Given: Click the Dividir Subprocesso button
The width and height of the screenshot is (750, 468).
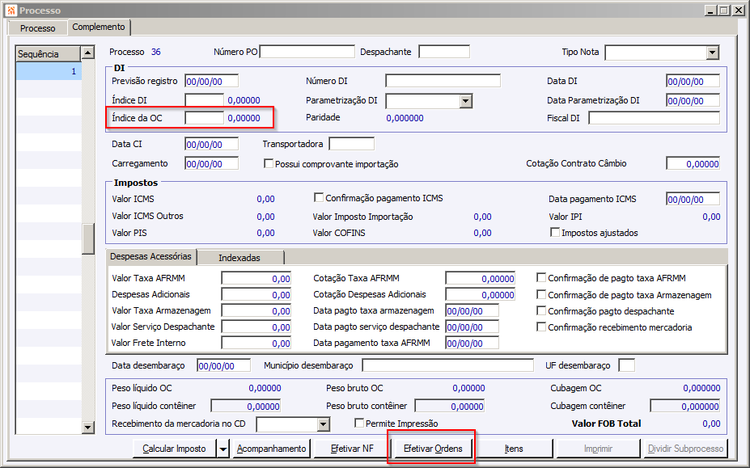Looking at the screenshot, I should pyautogui.click(x=685, y=448).
